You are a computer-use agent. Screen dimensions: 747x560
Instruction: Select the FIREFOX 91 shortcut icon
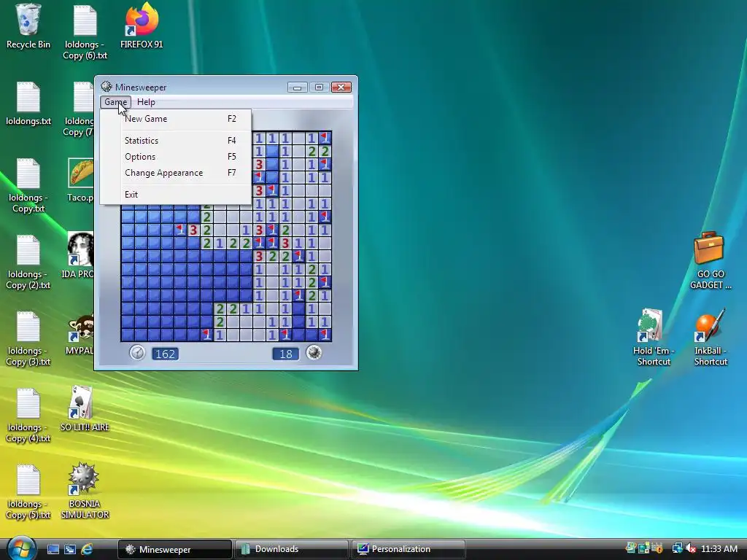pos(142,19)
